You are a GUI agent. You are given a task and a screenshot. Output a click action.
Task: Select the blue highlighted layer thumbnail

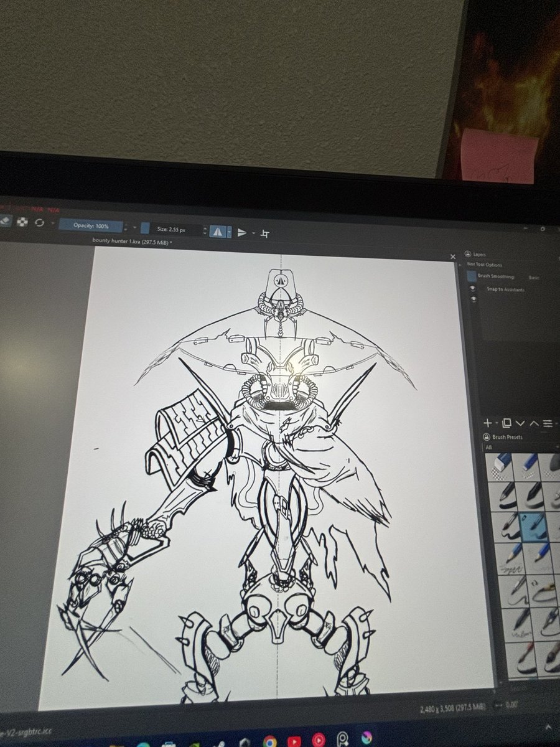coord(472,276)
